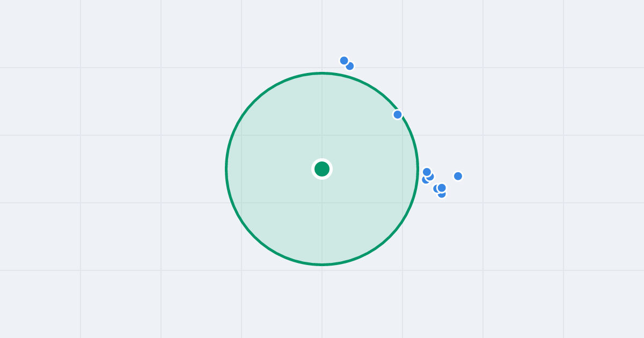Pick the lower-right blue dot of the pair above the circle
644x338 pixels.
pyautogui.click(x=350, y=67)
